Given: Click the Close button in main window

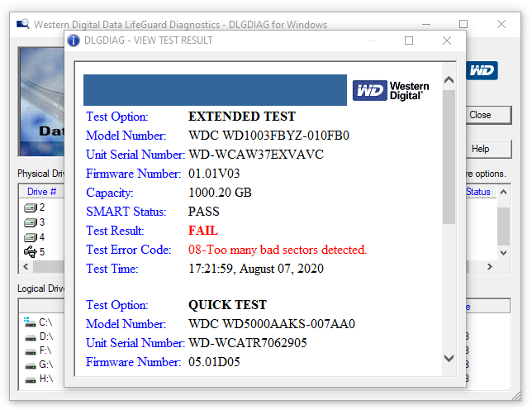Looking at the screenshot, I should tap(488, 115).
